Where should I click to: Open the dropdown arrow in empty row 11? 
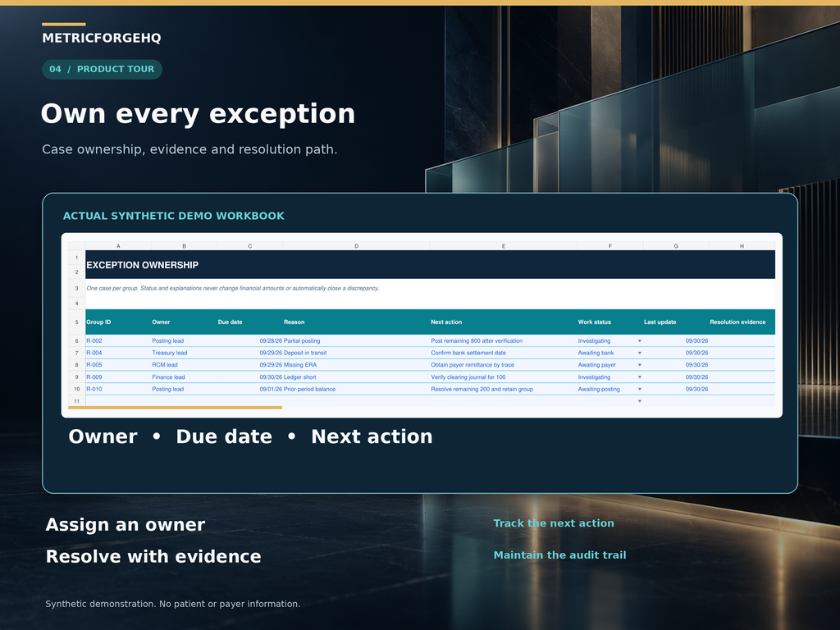pyautogui.click(x=639, y=401)
